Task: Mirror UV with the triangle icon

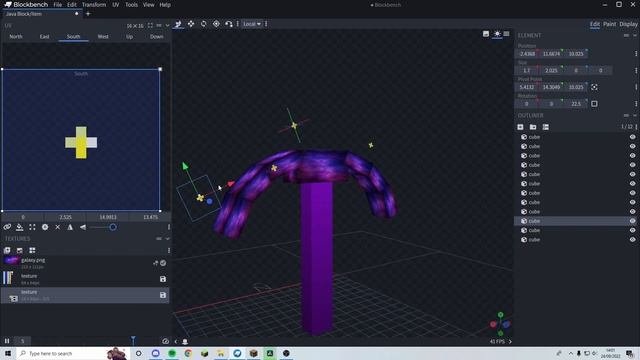Action: pos(70,227)
